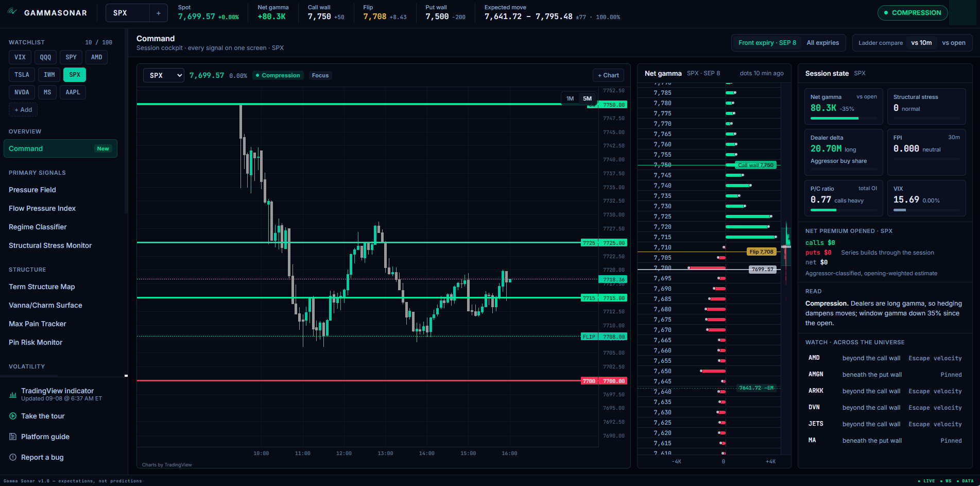
Task: Open DVN row in universe watch
Action: pyautogui.click(x=885, y=408)
